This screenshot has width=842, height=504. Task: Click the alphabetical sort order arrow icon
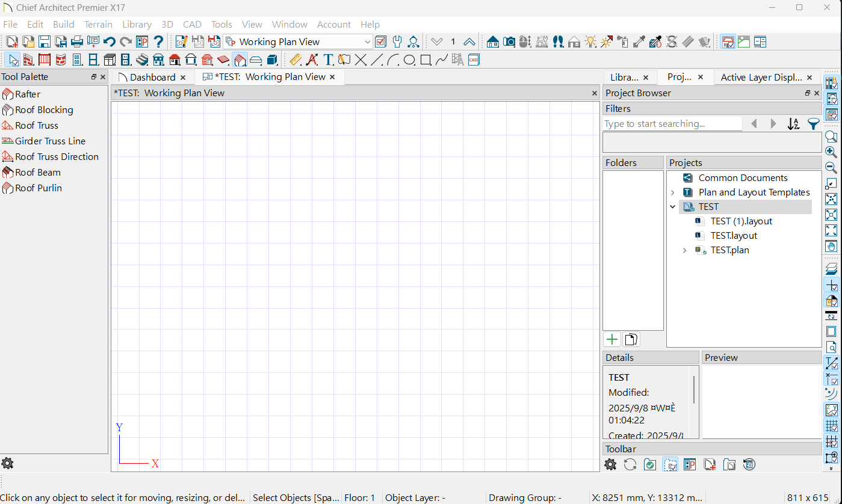pos(793,124)
